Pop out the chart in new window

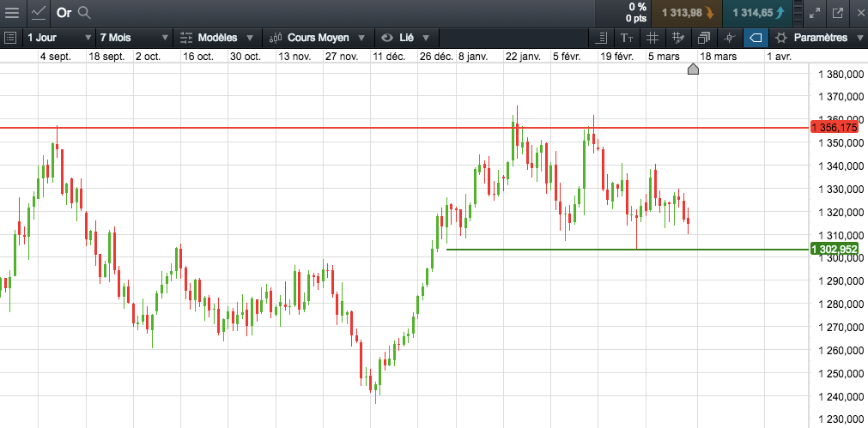coord(838,13)
